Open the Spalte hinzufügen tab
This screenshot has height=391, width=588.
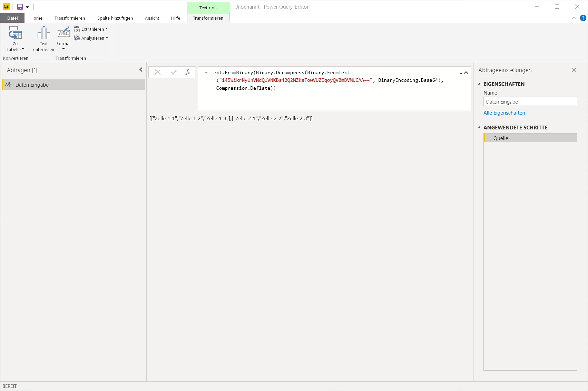click(x=115, y=18)
